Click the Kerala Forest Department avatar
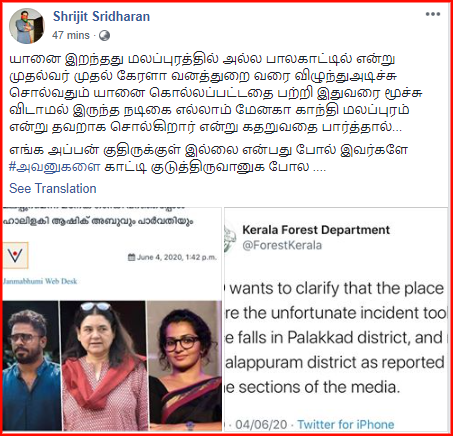Screen dimensions: 453x436 click(230, 239)
